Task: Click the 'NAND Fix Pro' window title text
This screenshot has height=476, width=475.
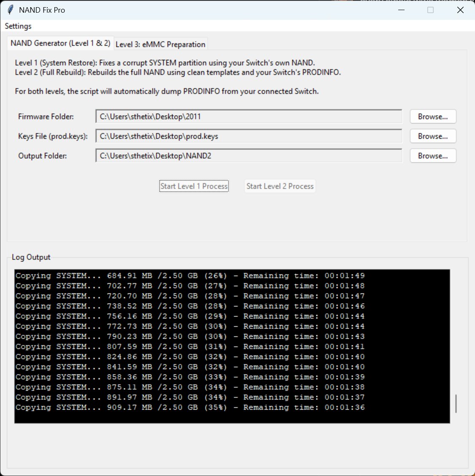Action: [x=42, y=10]
